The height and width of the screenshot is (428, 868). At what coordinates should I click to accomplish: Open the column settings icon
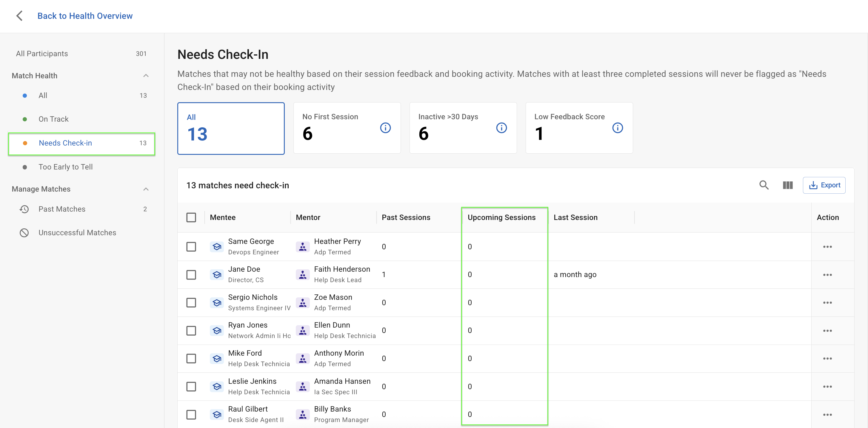point(787,185)
